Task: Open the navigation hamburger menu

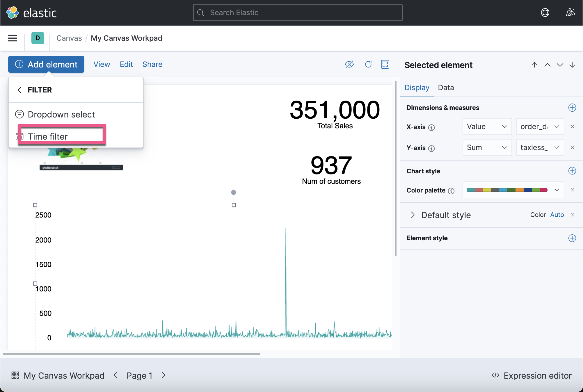Action: pos(12,38)
